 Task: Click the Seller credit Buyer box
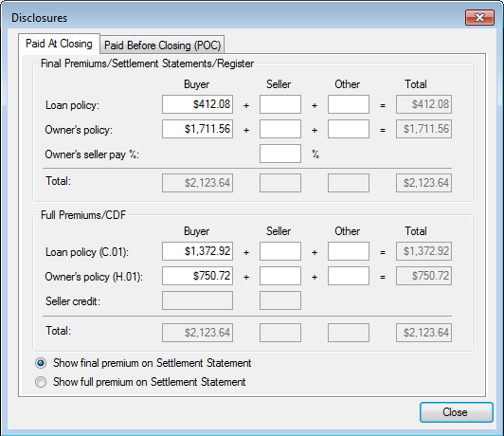(197, 300)
